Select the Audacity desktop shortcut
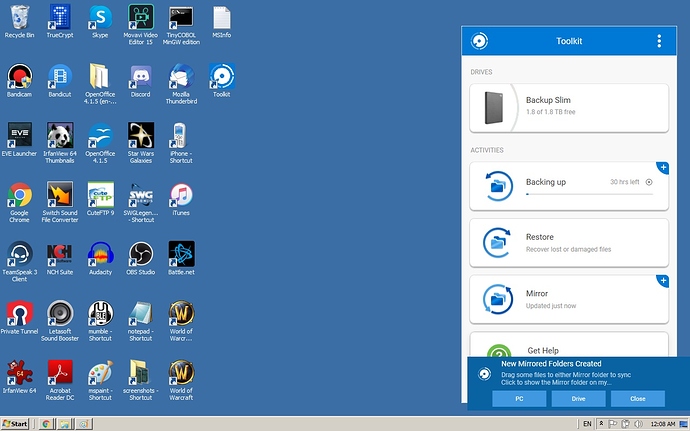690x431 pixels. [100, 258]
